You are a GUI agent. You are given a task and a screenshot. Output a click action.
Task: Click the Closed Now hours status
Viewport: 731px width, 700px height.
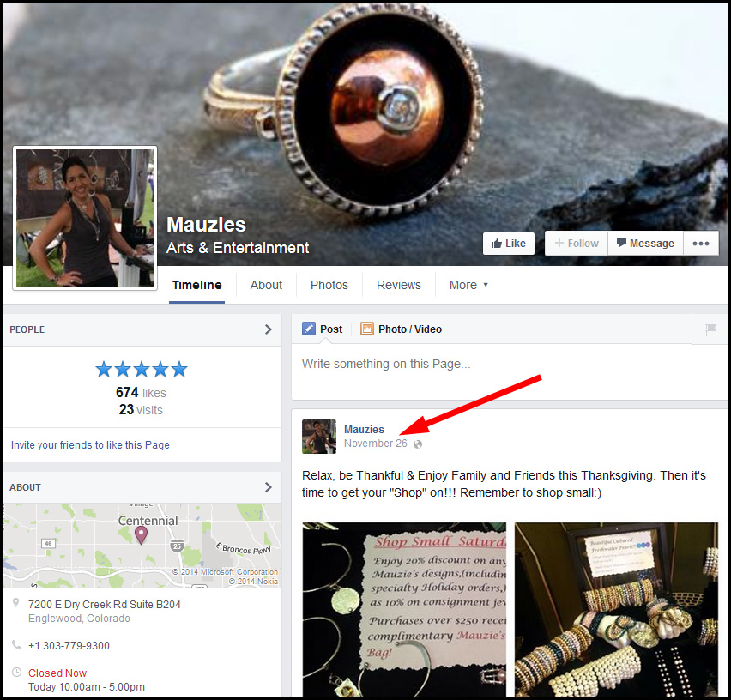pyautogui.click(x=57, y=673)
